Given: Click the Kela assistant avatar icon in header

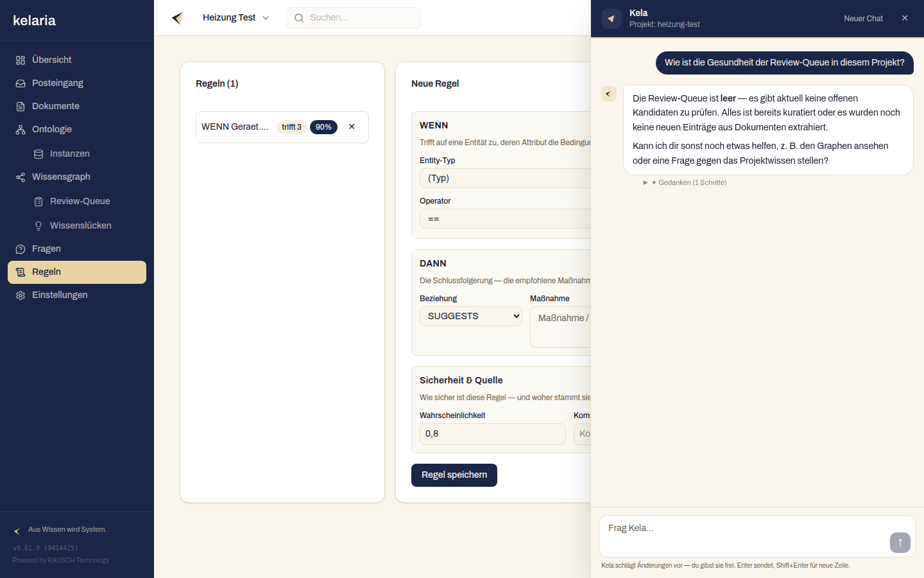Looking at the screenshot, I should tap(612, 19).
